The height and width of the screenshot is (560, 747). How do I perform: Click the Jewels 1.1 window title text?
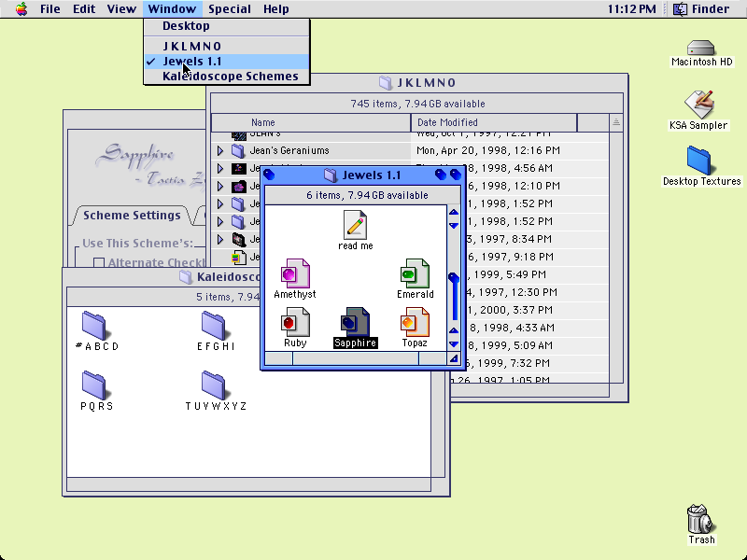[372, 175]
